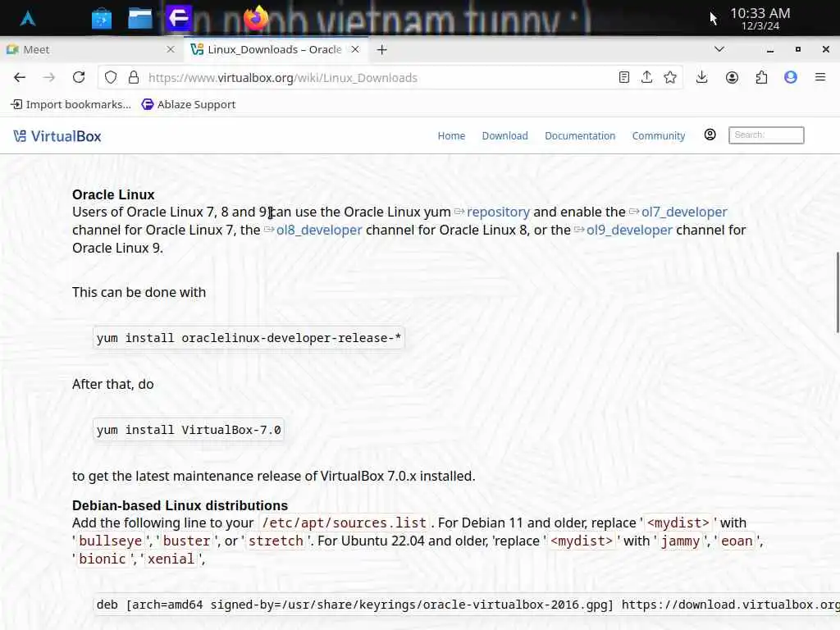This screenshot has height=630, width=840.
Task: Click the /etc/apt/sources.list code text
Action: [x=344, y=523]
